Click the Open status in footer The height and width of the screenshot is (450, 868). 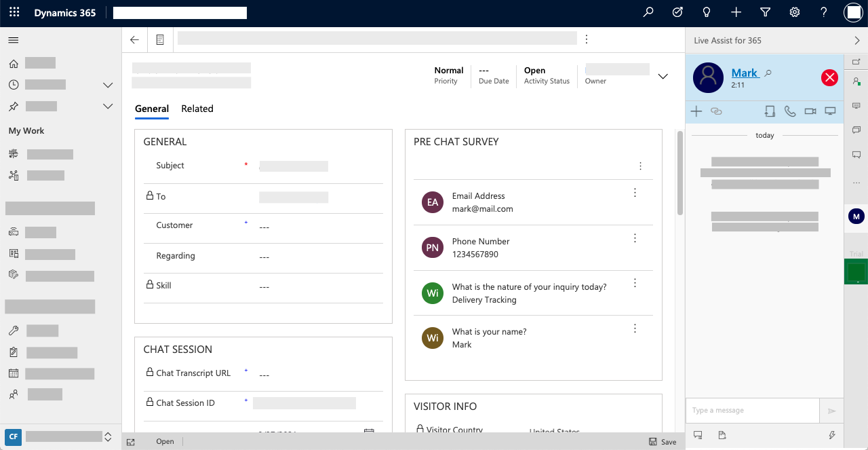[165, 442]
